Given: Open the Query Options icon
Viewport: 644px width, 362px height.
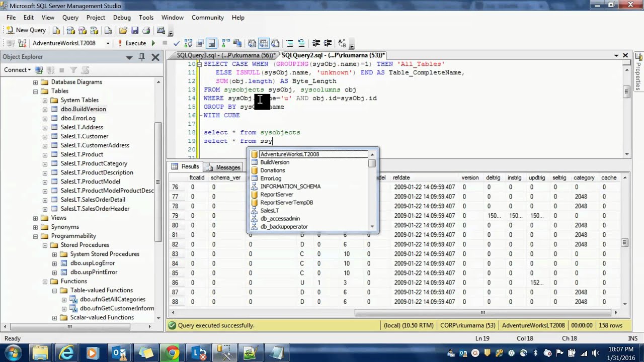Looking at the screenshot, I should (x=200, y=43).
